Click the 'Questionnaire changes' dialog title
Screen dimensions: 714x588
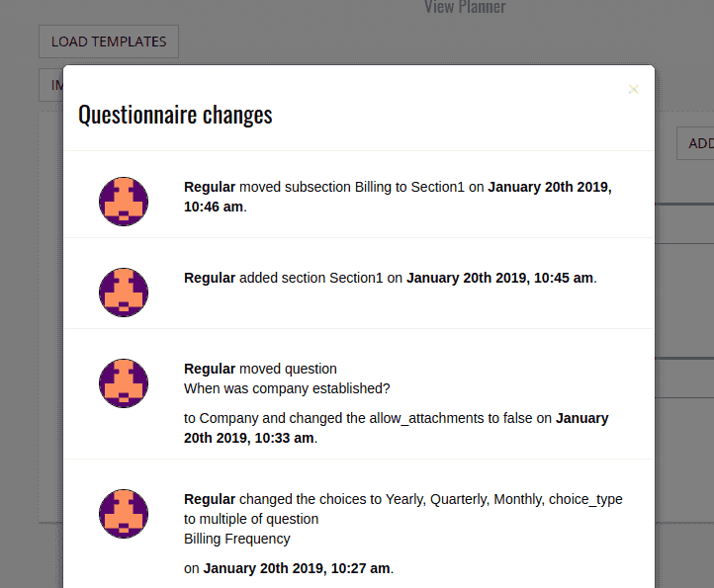tap(175, 115)
